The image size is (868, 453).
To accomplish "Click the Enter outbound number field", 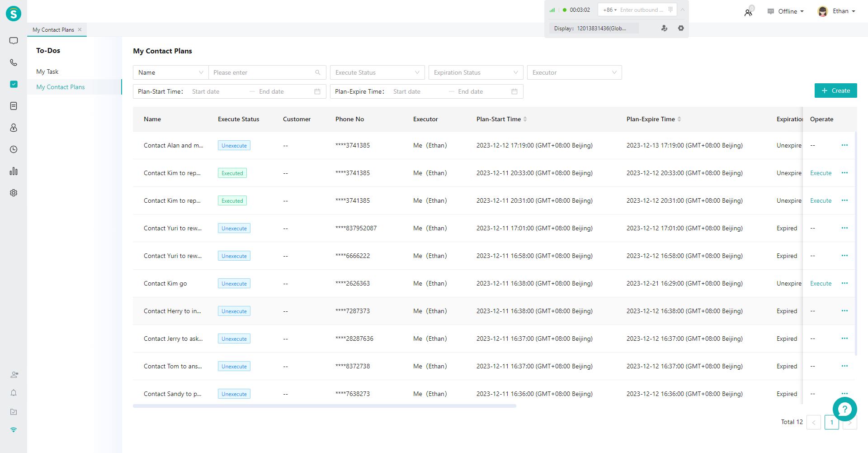I will click(642, 10).
